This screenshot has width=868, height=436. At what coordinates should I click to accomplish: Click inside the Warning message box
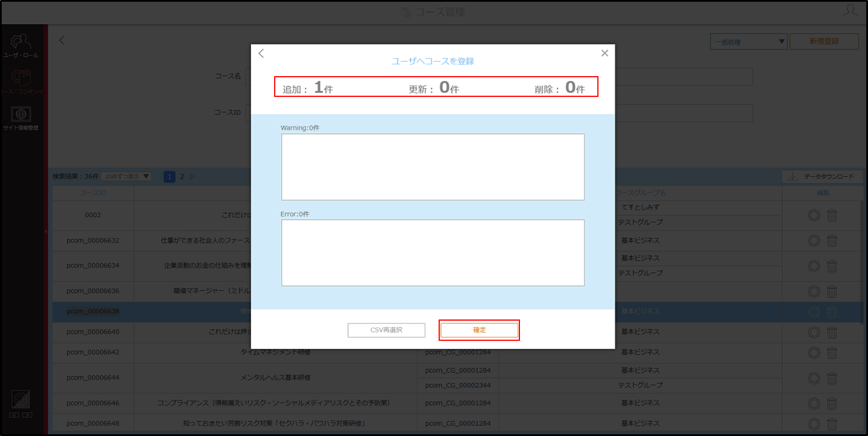point(433,167)
